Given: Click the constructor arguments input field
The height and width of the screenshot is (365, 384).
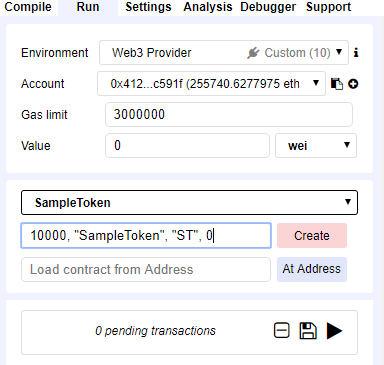Looking at the screenshot, I should pos(146,236).
